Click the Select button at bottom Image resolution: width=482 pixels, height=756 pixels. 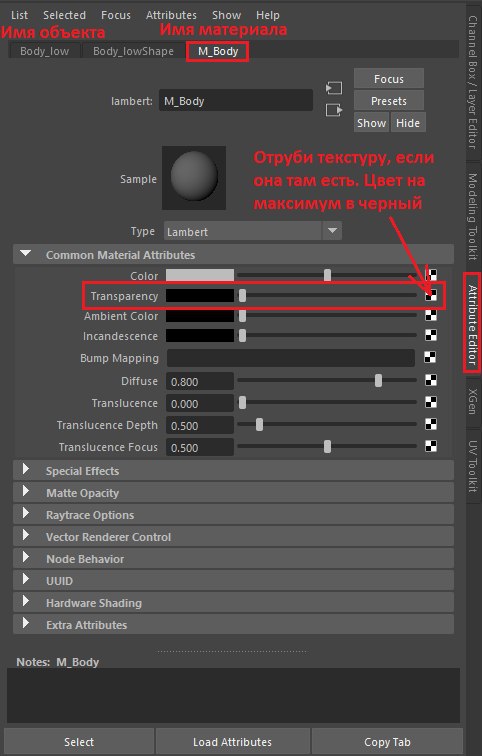pos(79,742)
